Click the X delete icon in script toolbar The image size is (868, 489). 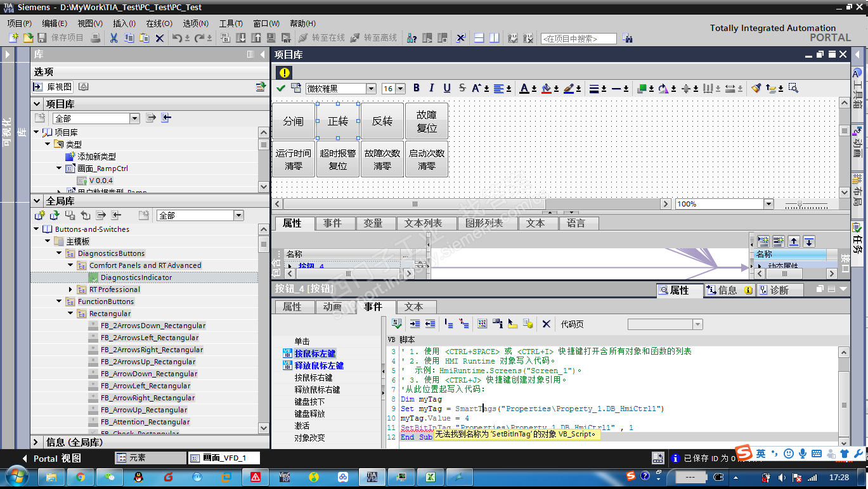546,324
